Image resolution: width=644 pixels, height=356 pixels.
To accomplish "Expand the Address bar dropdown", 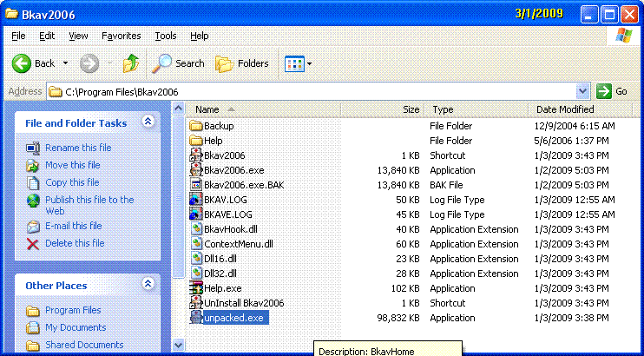I will point(582,91).
